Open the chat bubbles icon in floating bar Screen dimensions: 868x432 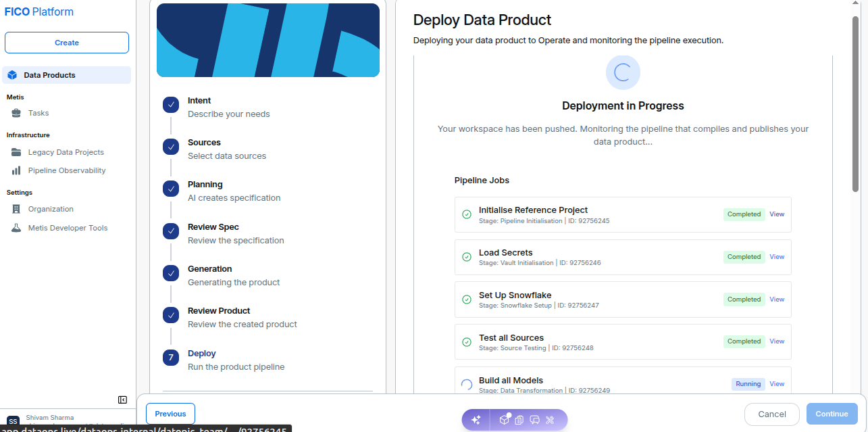tap(534, 420)
